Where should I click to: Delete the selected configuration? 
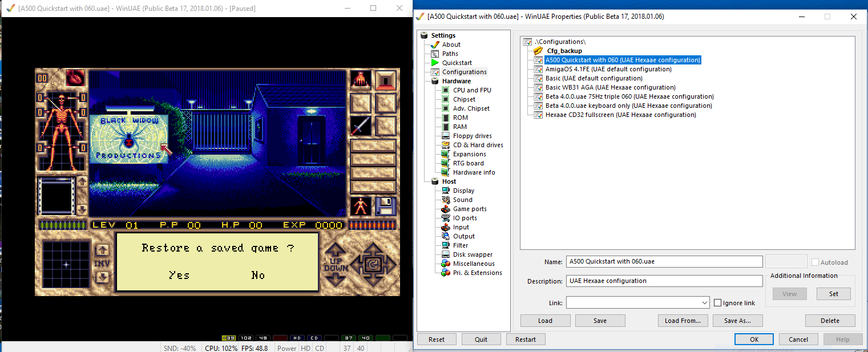pos(830,321)
